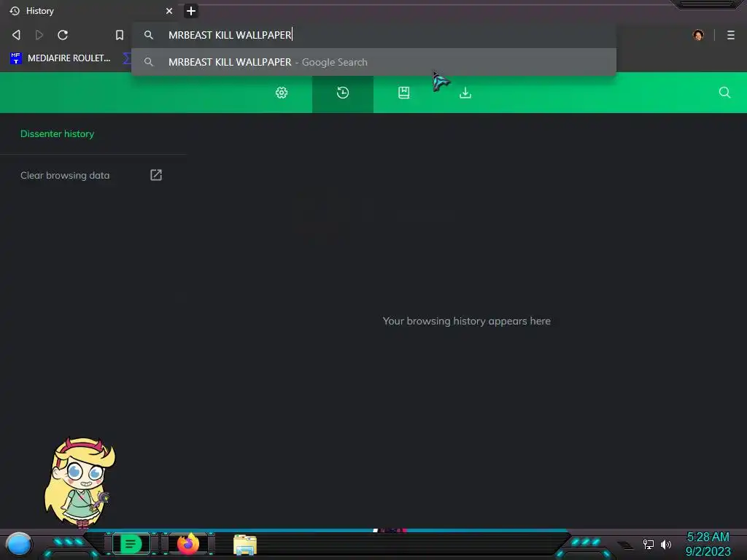The image size is (747, 560).
Task: Open the Downloads section icon
Action: click(465, 93)
